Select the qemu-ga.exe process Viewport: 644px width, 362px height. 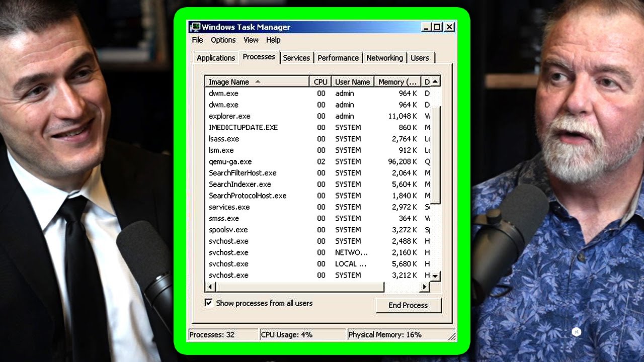318,161
